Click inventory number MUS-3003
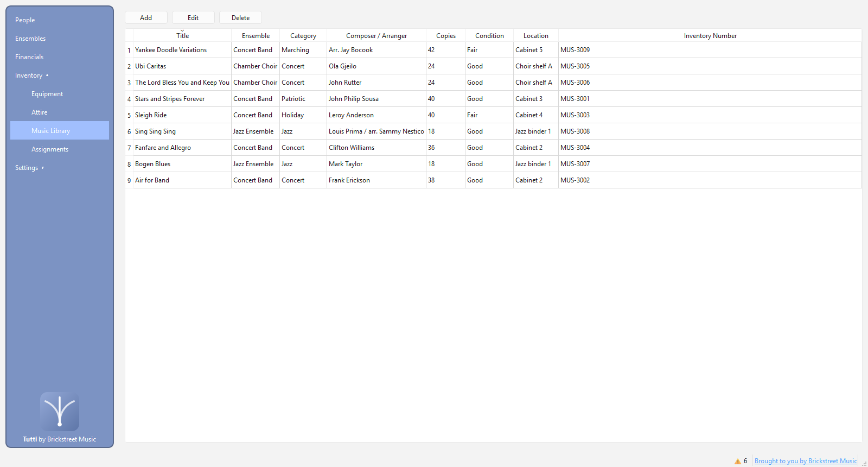868x467 pixels. [x=710, y=115]
